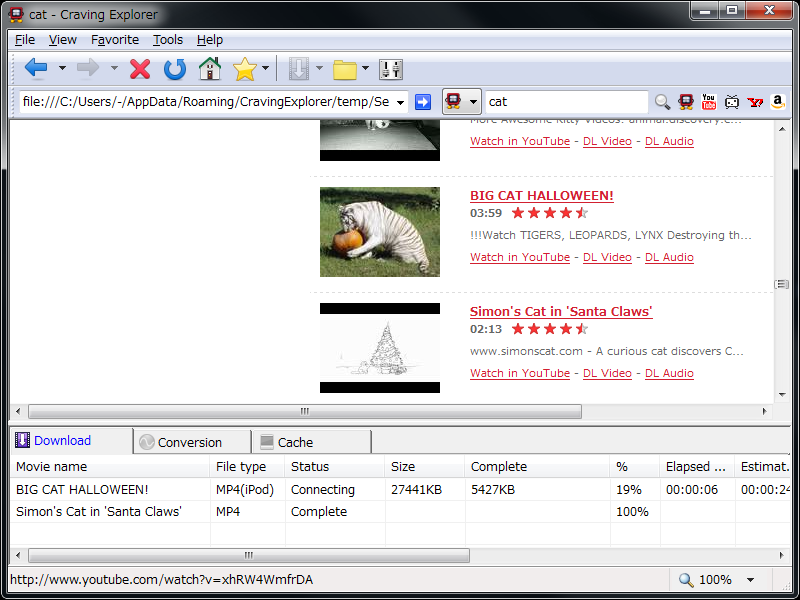Expand the forward history dropdown arrow

pyautogui.click(x=114, y=68)
